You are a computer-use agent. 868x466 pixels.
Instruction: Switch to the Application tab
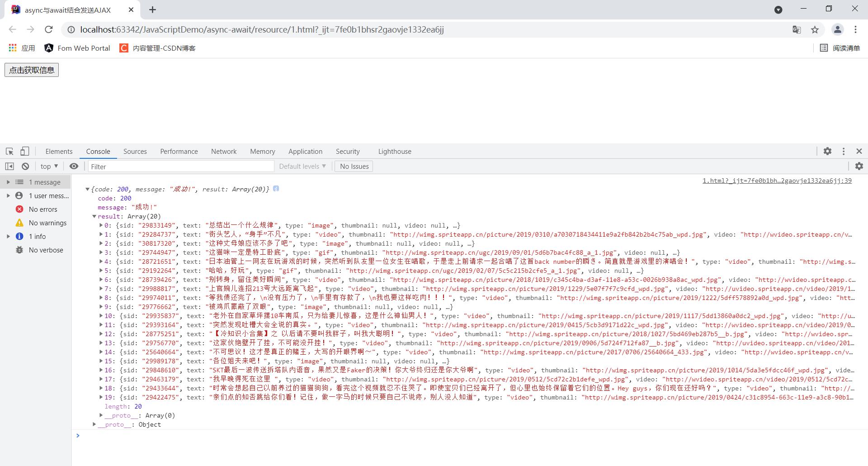[306, 152]
